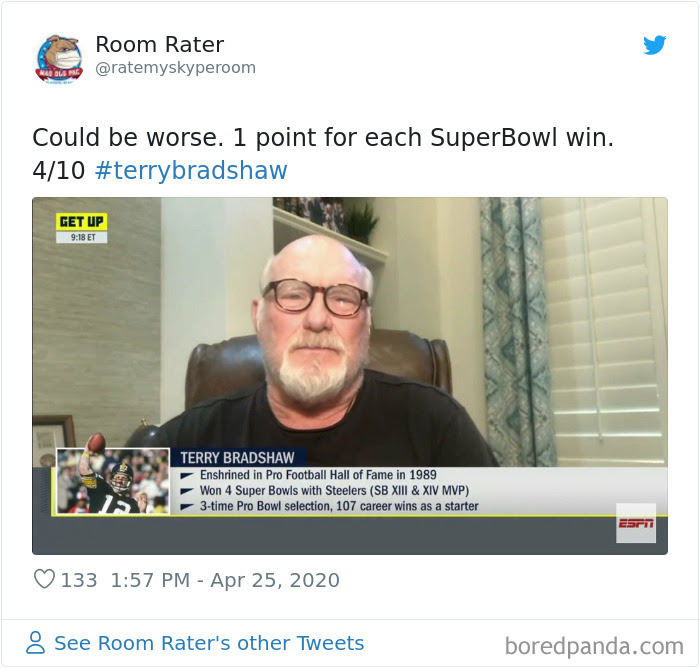
Task: Click the GET UP show badge
Action: (x=82, y=221)
